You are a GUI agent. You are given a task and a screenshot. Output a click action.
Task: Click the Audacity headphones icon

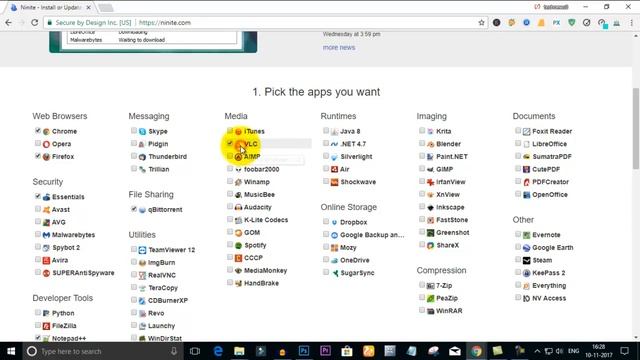238,207
